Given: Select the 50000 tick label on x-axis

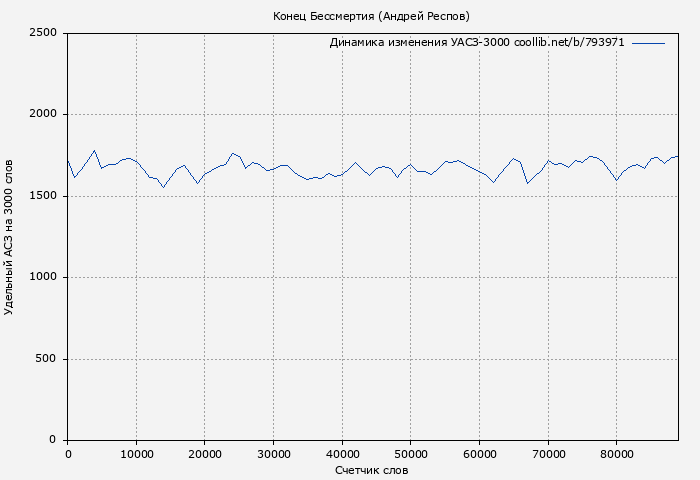Looking at the screenshot, I should 411,454.
